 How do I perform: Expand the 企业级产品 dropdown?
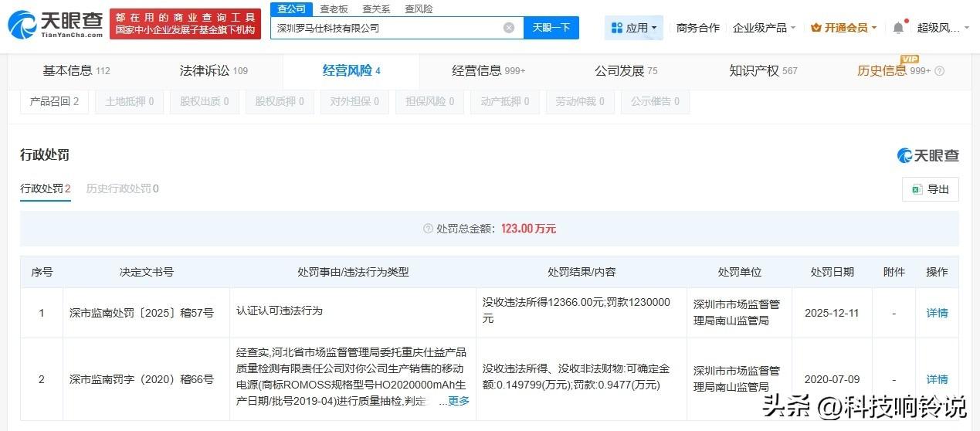[765, 28]
